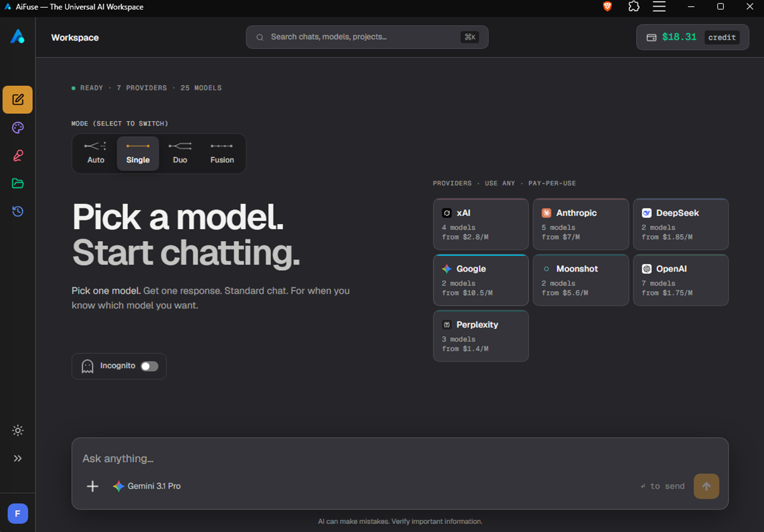
Task: Click the Perplexity logo icon
Action: click(x=446, y=325)
